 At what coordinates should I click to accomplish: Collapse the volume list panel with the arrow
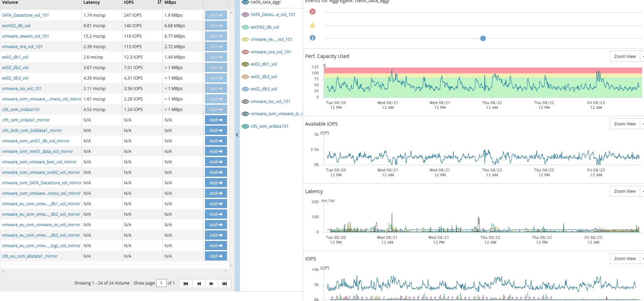(x=237, y=135)
